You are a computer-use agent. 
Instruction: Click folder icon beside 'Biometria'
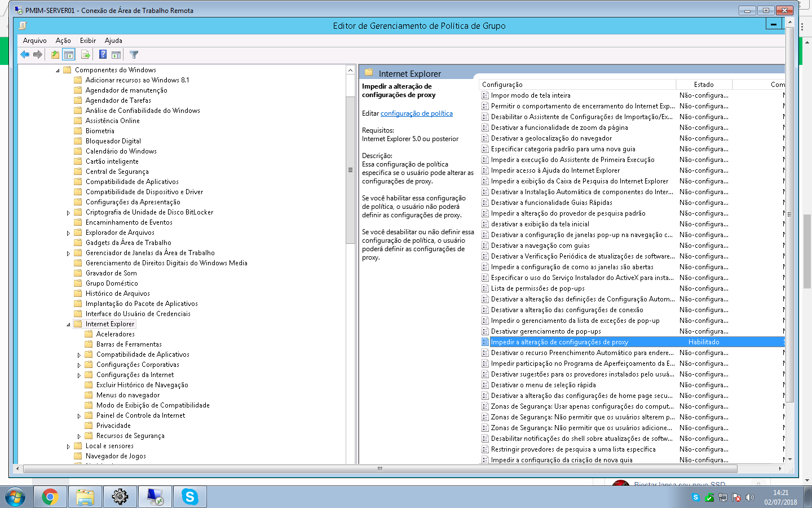[x=78, y=131]
